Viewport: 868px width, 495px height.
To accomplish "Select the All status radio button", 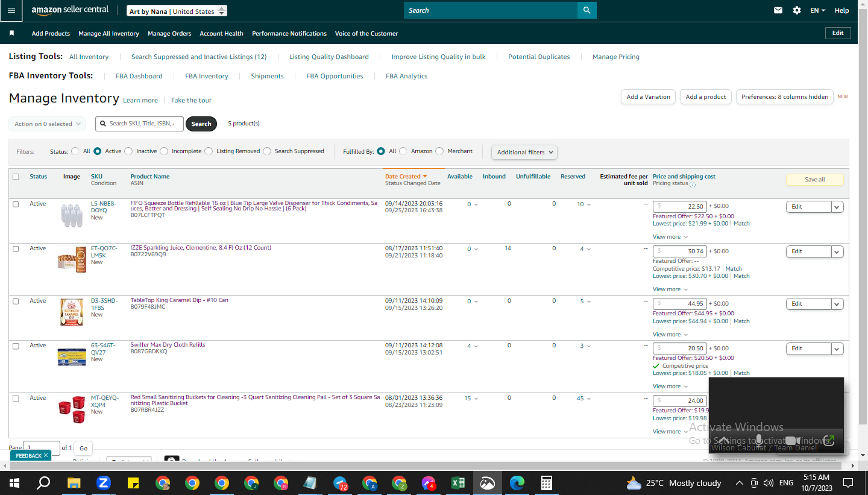I will [x=75, y=151].
